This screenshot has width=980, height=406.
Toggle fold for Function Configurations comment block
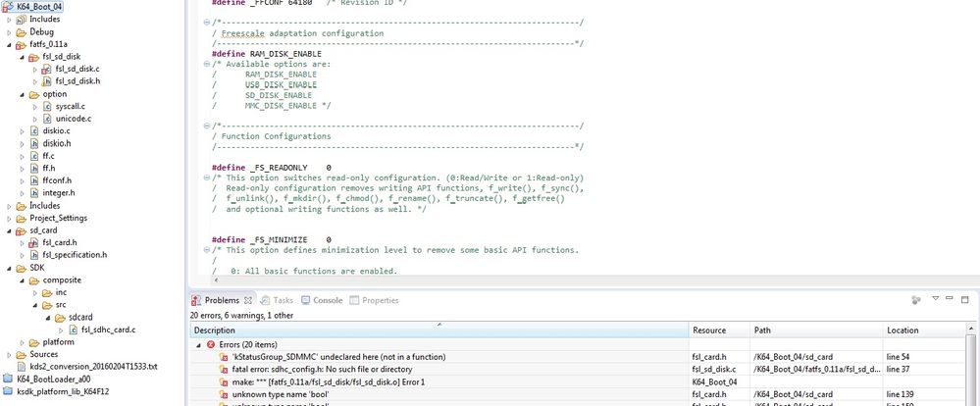207,126
